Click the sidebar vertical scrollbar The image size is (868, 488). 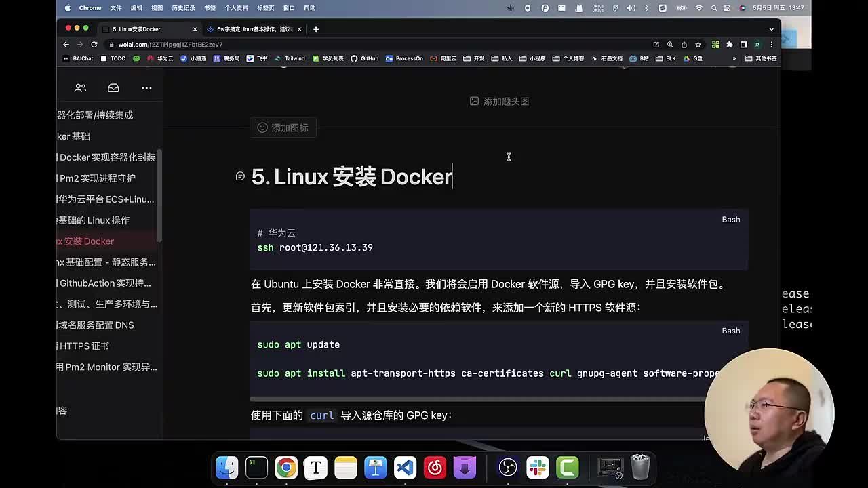pos(159,195)
